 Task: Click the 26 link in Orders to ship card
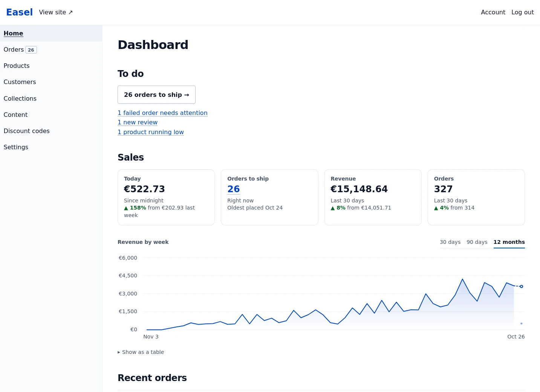pos(234,189)
